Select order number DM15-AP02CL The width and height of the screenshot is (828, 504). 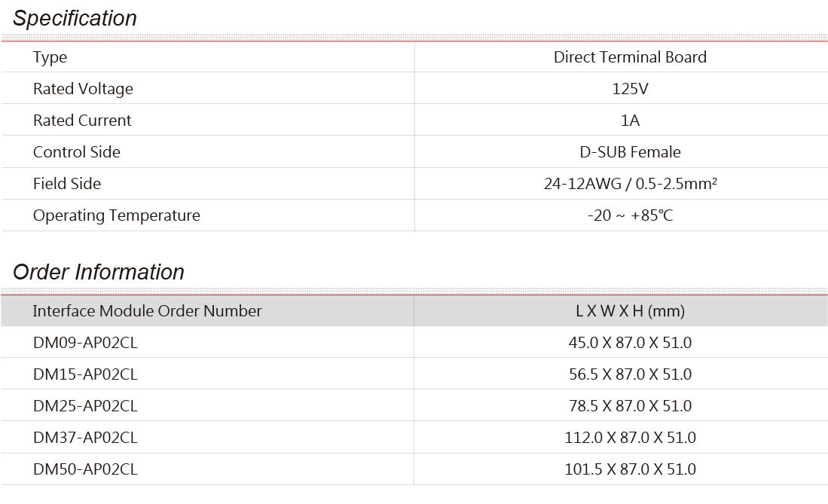[85, 374]
